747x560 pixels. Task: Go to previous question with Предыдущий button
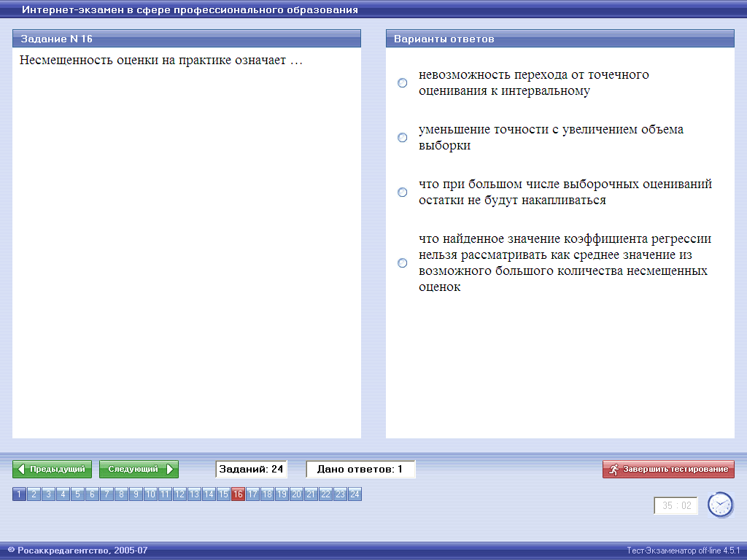tap(52, 469)
